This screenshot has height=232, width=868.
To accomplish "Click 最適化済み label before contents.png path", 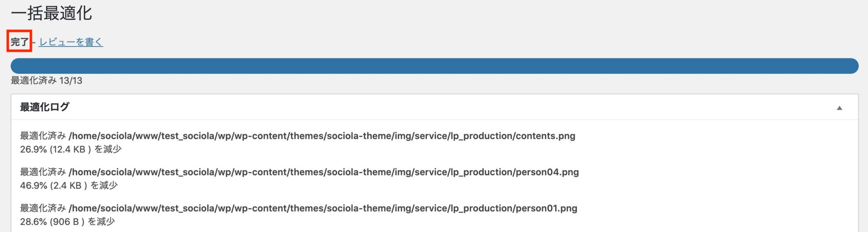I will [43, 136].
